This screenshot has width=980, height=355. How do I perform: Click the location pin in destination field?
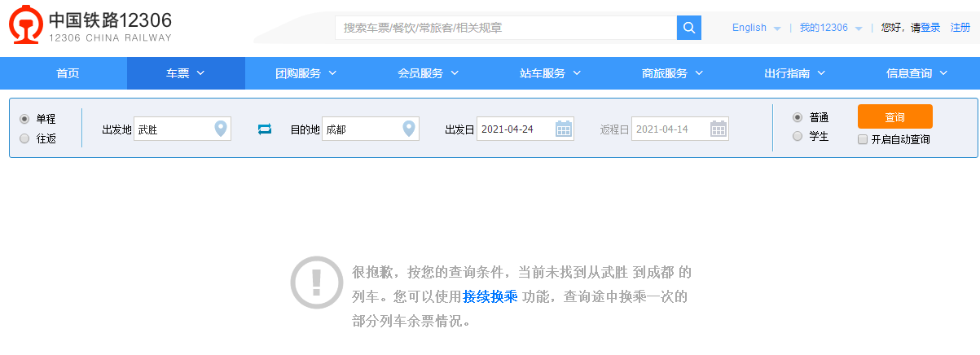(409, 129)
